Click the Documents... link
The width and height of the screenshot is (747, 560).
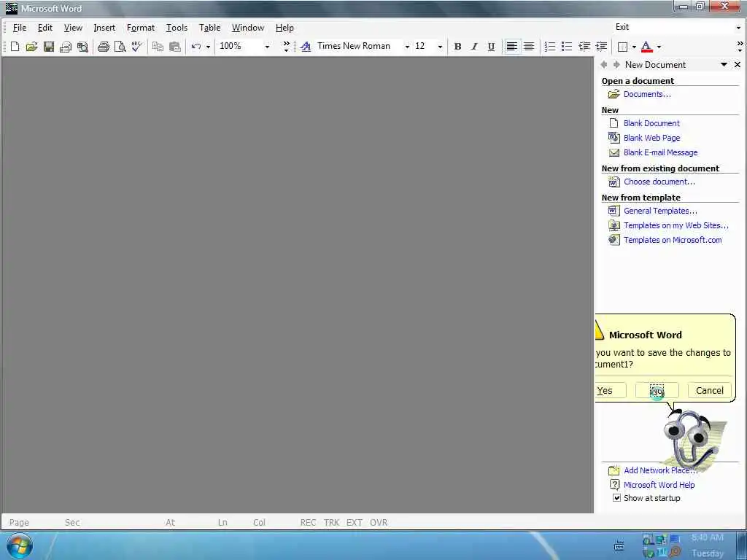coord(647,94)
